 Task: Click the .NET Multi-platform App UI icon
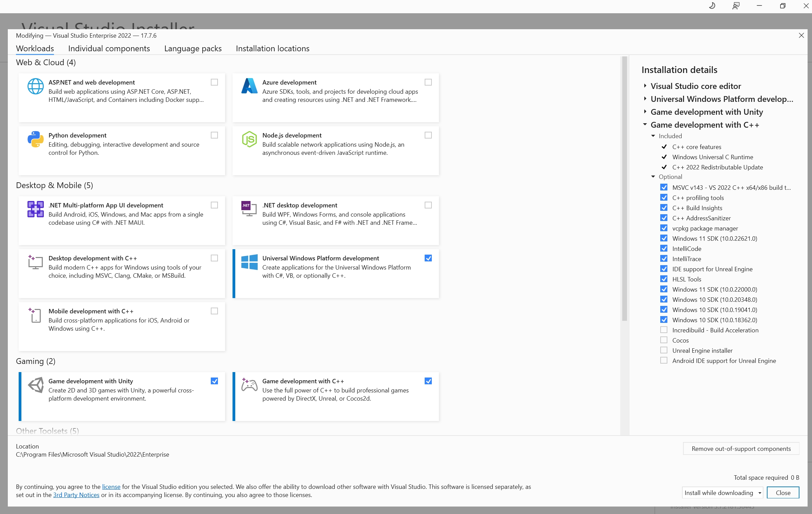(x=35, y=209)
